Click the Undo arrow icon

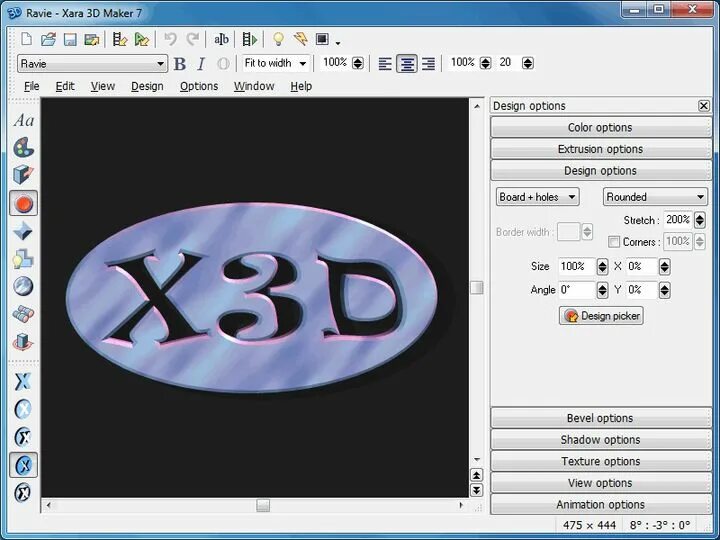point(170,39)
